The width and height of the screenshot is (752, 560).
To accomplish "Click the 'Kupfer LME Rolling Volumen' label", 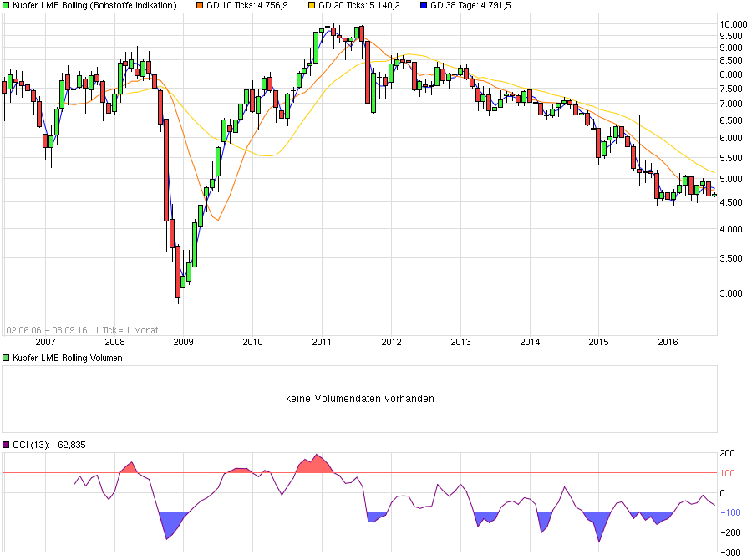I will click(x=68, y=358).
